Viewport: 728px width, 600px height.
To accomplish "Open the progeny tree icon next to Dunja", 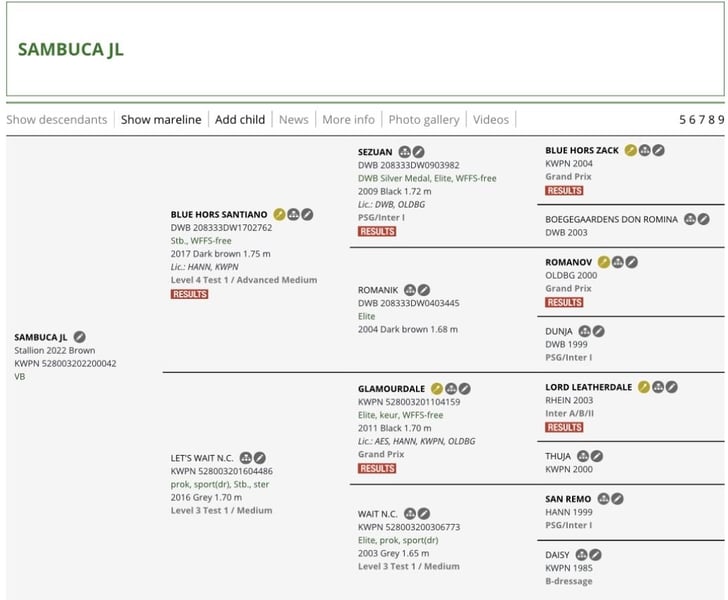I will tap(585, 331).
